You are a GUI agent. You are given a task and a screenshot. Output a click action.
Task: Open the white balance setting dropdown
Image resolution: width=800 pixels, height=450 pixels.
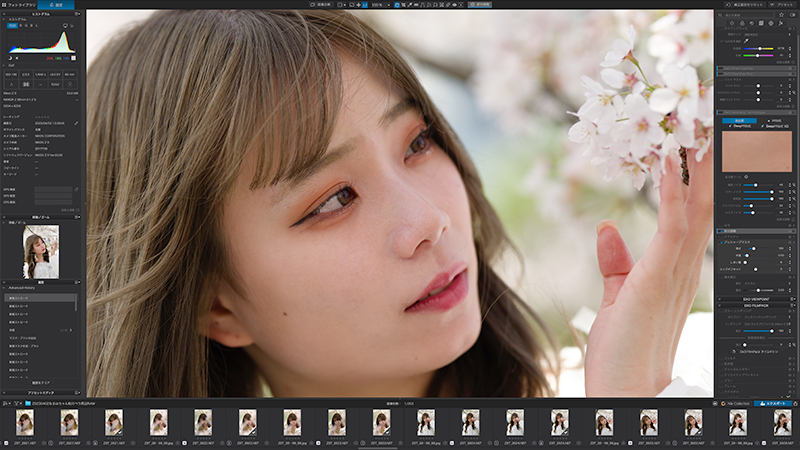tap(768, 35)
